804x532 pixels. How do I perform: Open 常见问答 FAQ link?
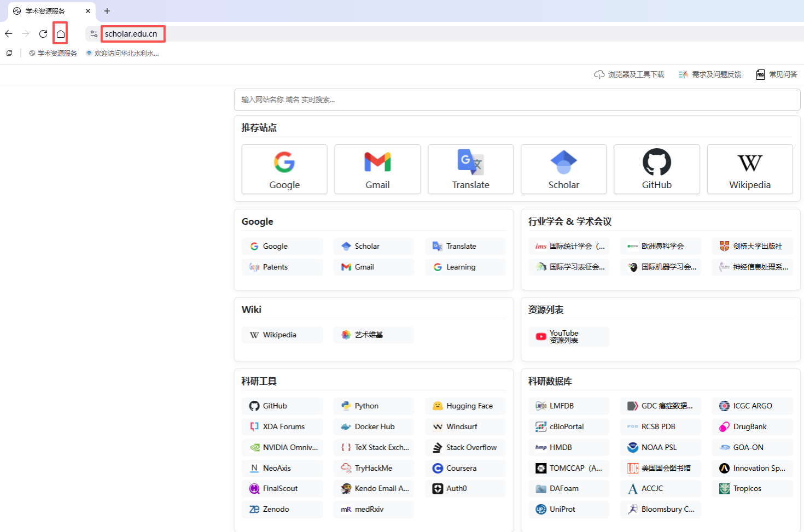pos(777,74)
